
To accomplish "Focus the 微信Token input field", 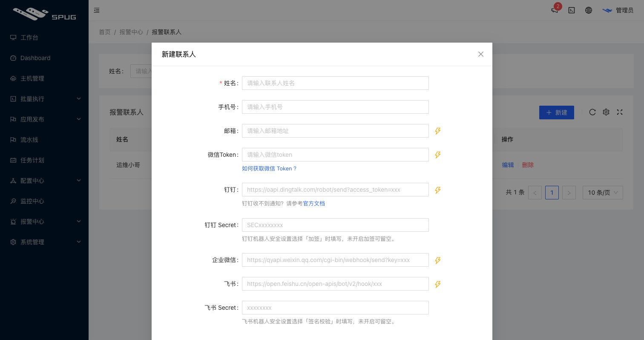I will pyautogui.click(x=335, y=155).
